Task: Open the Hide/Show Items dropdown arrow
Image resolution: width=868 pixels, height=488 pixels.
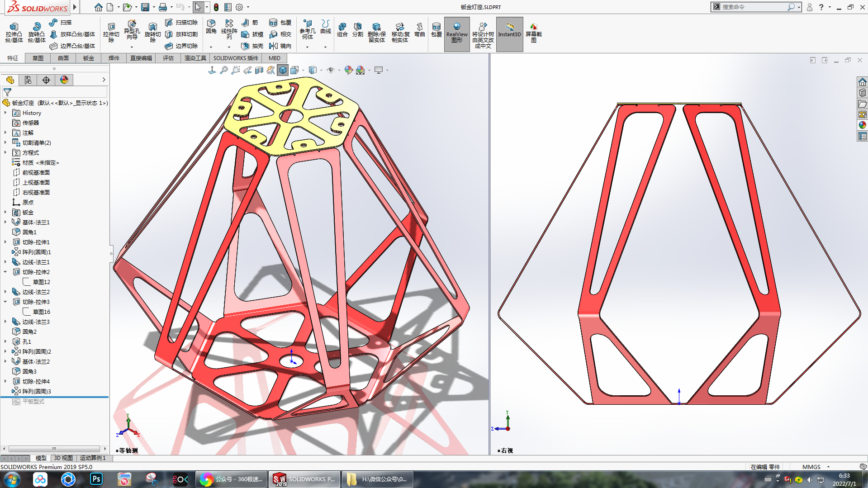Action: coord(339,70)
